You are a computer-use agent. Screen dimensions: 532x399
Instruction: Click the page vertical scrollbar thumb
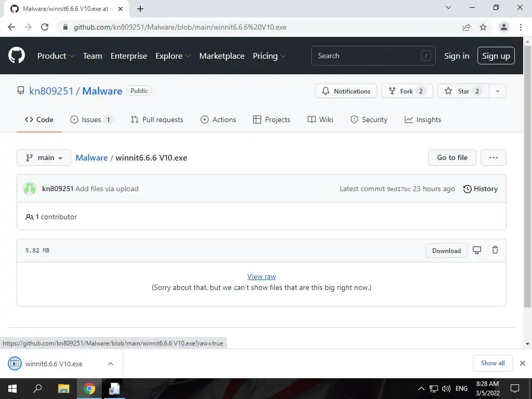[x=527, y=177]
